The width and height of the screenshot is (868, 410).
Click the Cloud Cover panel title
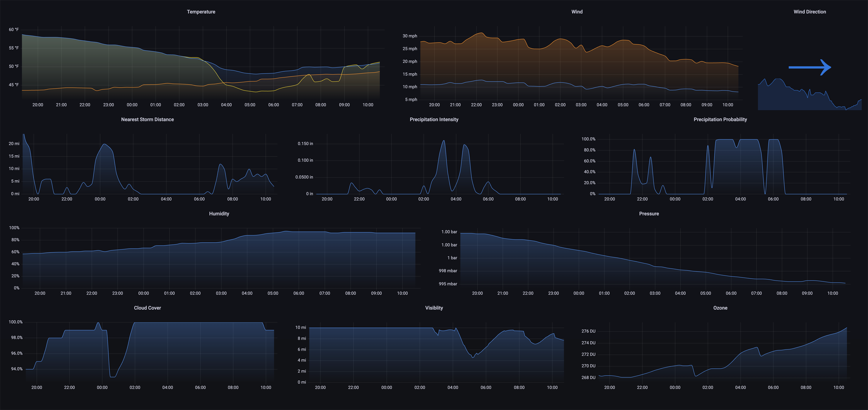[x=147, y=308]
